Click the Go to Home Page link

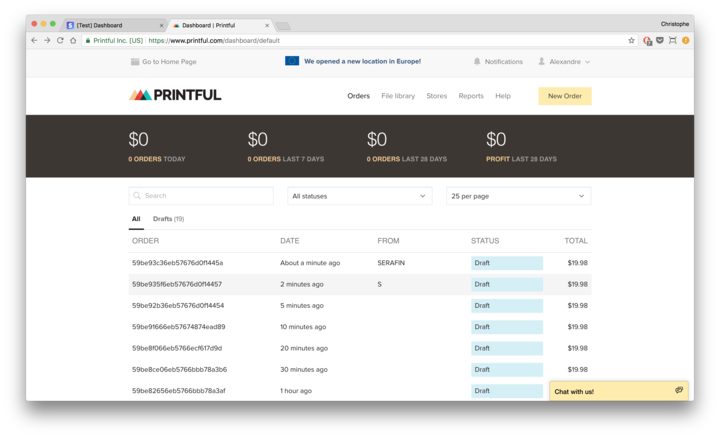(x=169, y=62)
